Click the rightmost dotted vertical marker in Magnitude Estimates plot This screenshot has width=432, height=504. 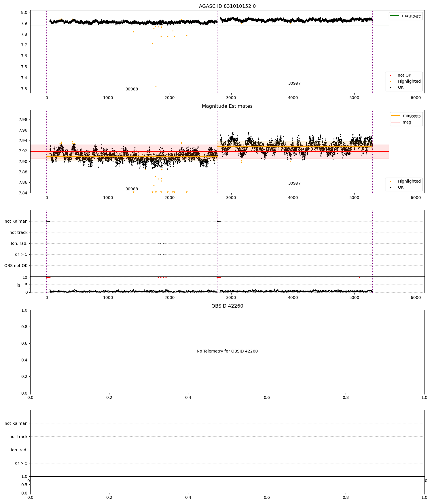click(372, 152)
